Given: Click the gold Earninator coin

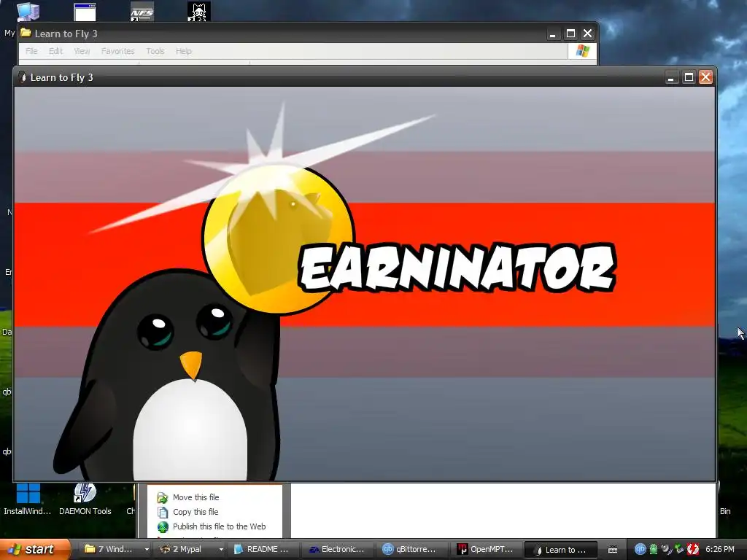Looking at the screenshot, I should [x=278, y=239].
